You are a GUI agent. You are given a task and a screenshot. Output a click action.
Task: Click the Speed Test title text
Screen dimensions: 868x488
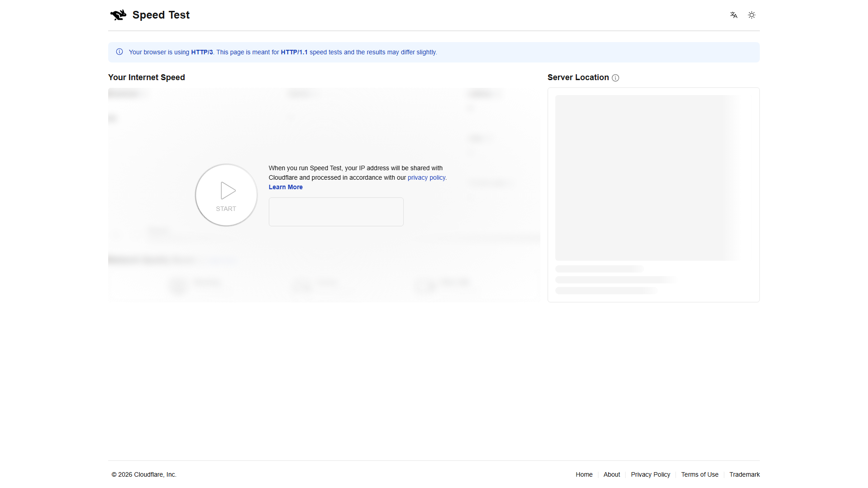(x=161, y=15)
